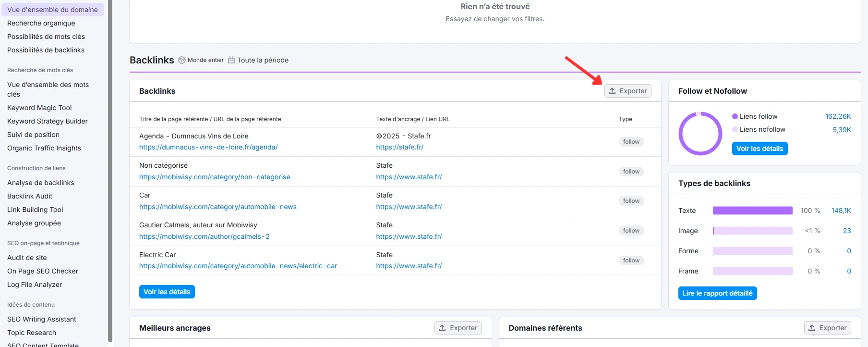Open Recherche organique in sidebar
The height and width of the screenshot is (347, 868).
click(41, 23)
